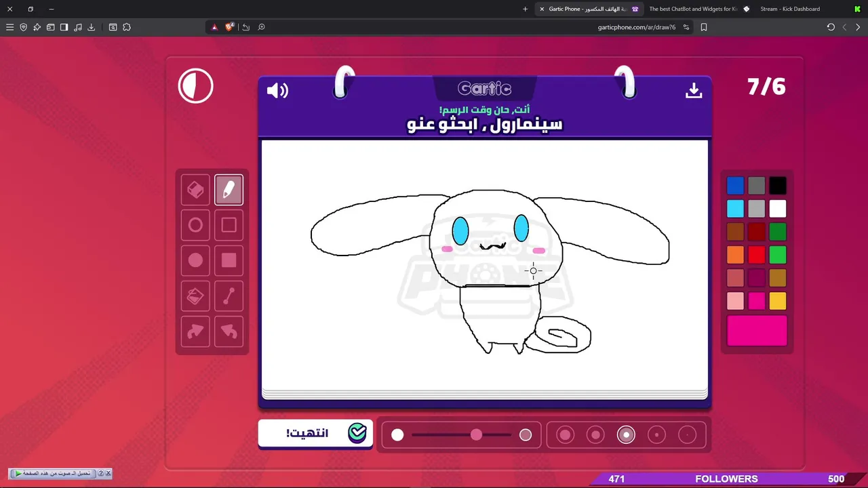Open browser downloads icon

coord(91,27)
